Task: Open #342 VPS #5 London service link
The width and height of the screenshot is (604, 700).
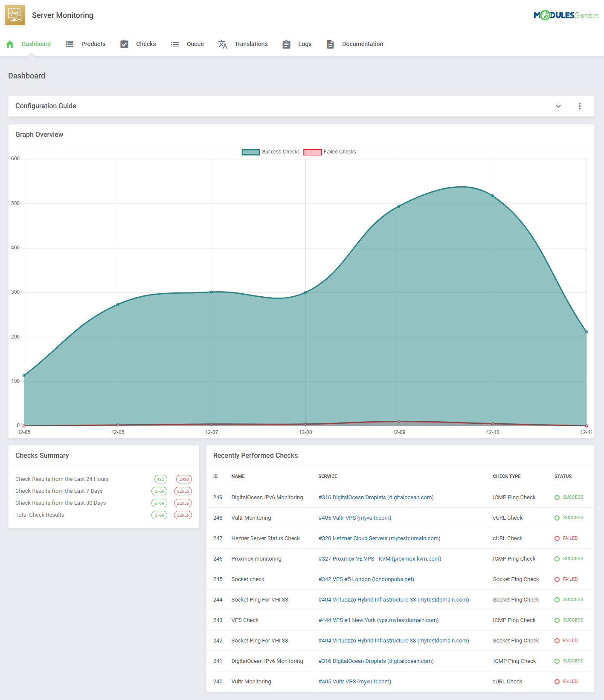Action: click(x=366, y=579)
